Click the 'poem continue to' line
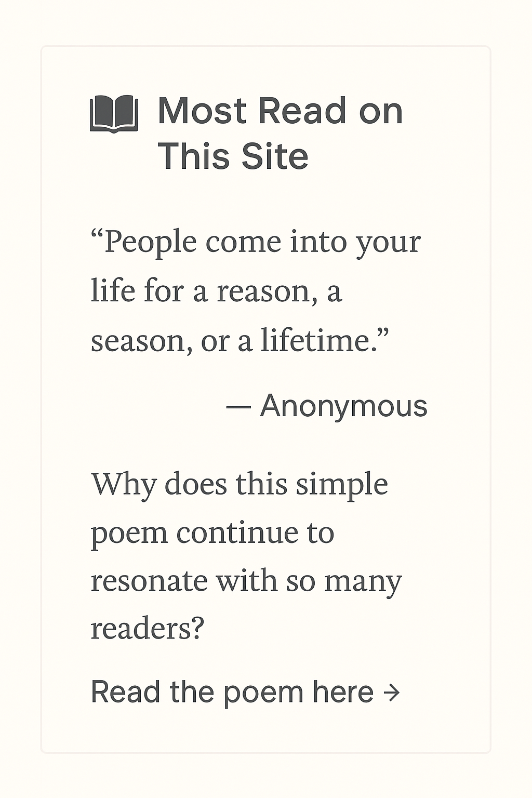Image resolution: width=532 pixels, height=798 pixels. click(x=212, y=533)
